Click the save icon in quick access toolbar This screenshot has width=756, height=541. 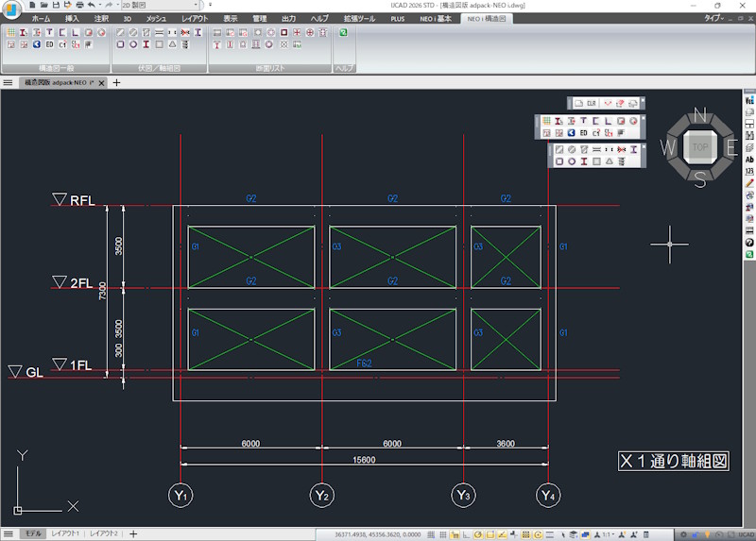pyautogui.click(x=56, y=5)
